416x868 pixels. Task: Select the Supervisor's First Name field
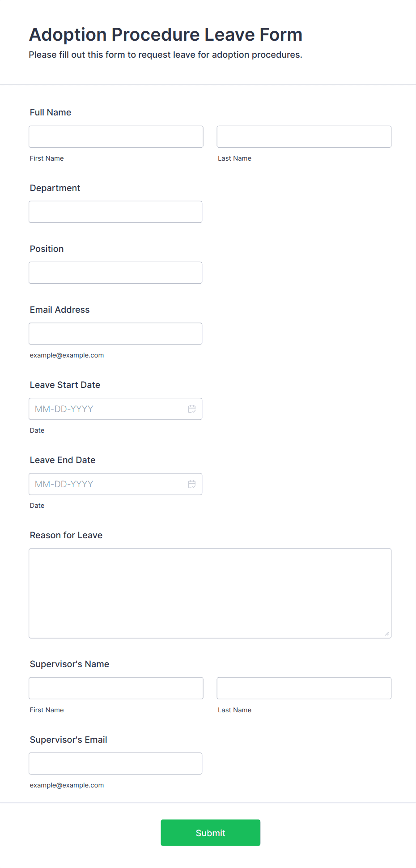coord(116,688)
